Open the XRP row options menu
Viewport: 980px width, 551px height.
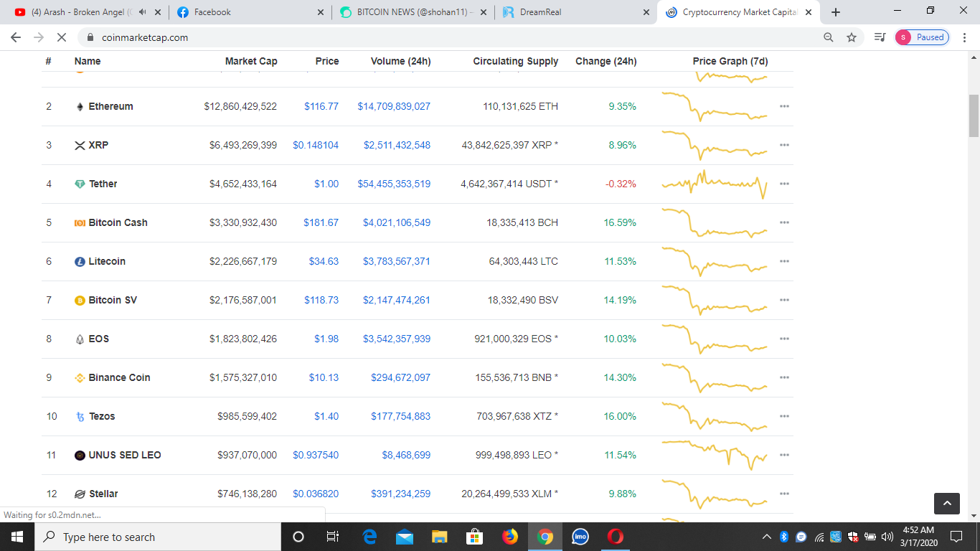784,145
